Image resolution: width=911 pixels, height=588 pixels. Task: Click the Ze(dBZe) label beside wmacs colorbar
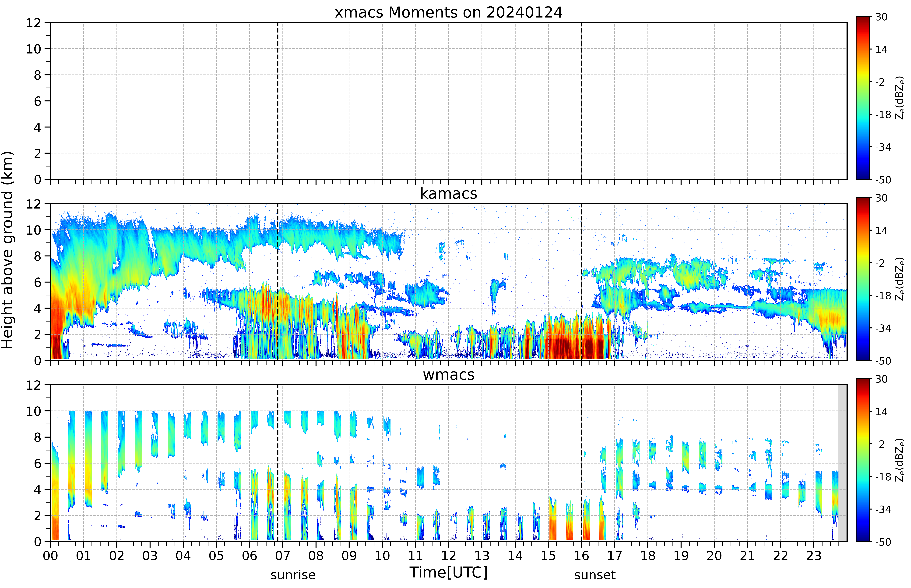[900, 460]
